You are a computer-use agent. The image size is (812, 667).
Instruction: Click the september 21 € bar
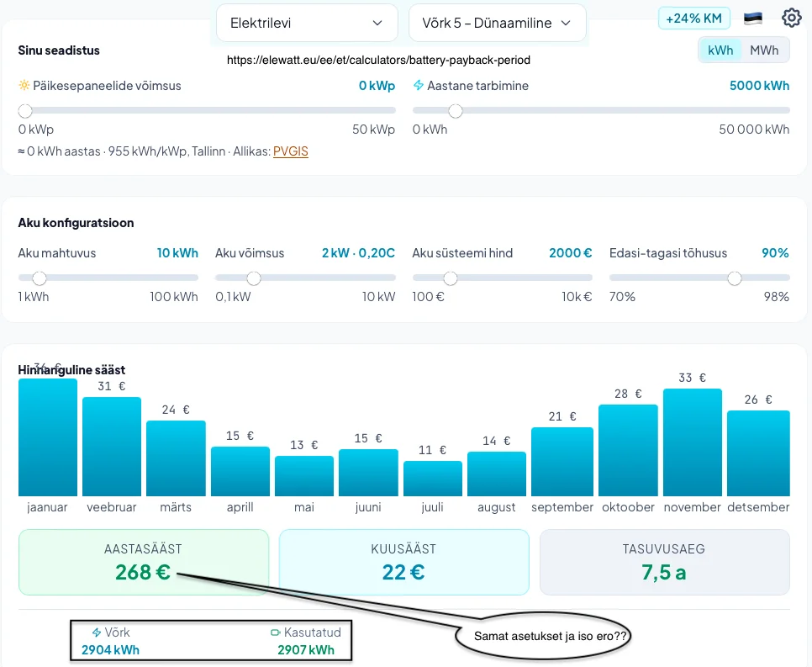click(562, 462)
